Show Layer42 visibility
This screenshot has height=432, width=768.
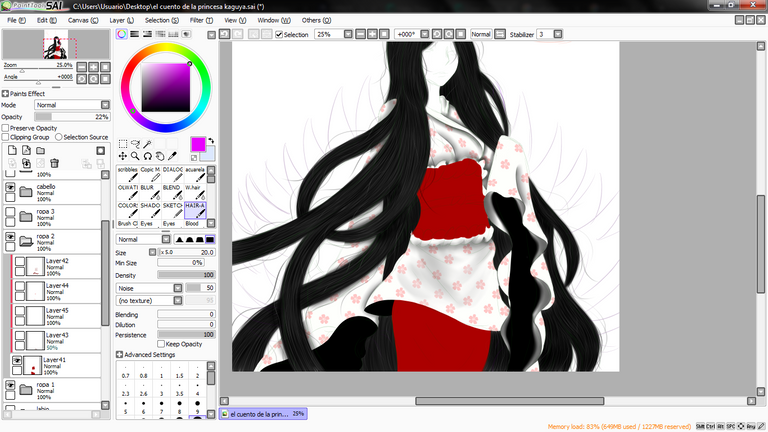click(20, 262)
